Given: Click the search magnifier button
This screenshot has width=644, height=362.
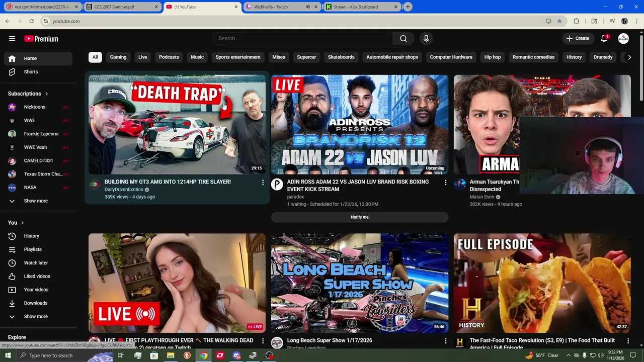Looking at the screenshot, I should [x=403, y=39].
